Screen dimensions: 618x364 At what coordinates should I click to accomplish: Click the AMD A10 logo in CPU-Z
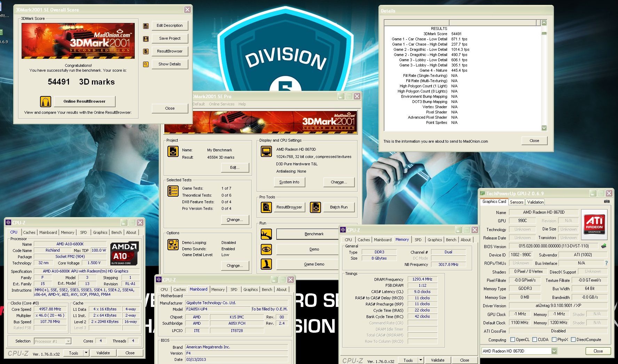click(125, 253)
